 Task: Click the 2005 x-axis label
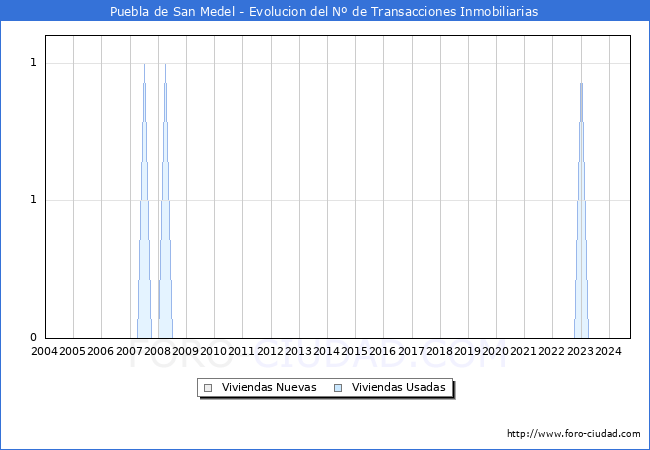point(73,351)
